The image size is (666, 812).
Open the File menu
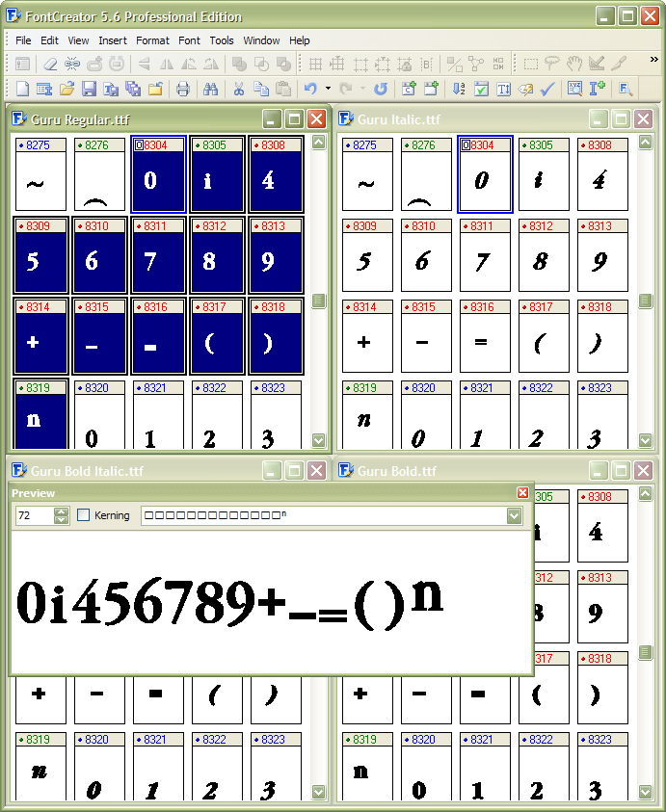pos(23,40)
